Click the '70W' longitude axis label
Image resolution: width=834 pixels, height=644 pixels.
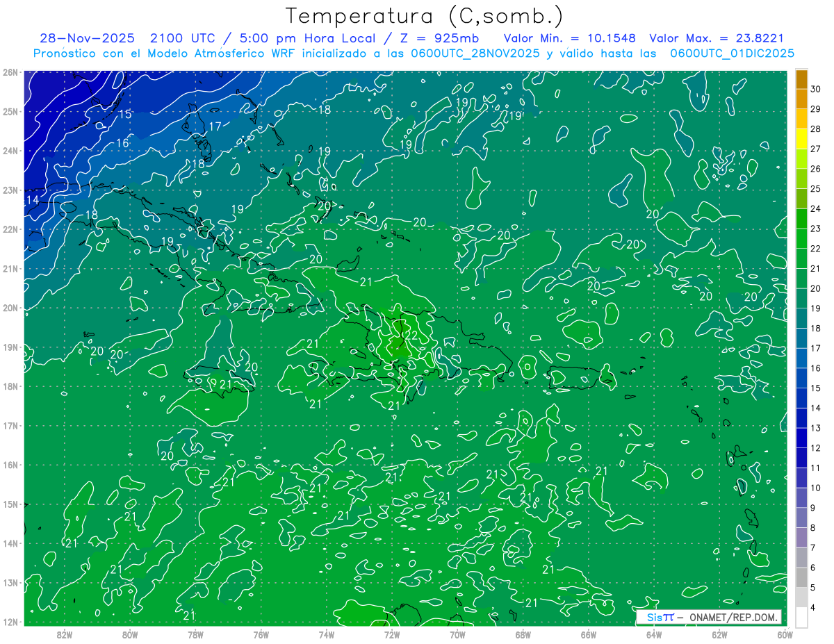[457, 634]
